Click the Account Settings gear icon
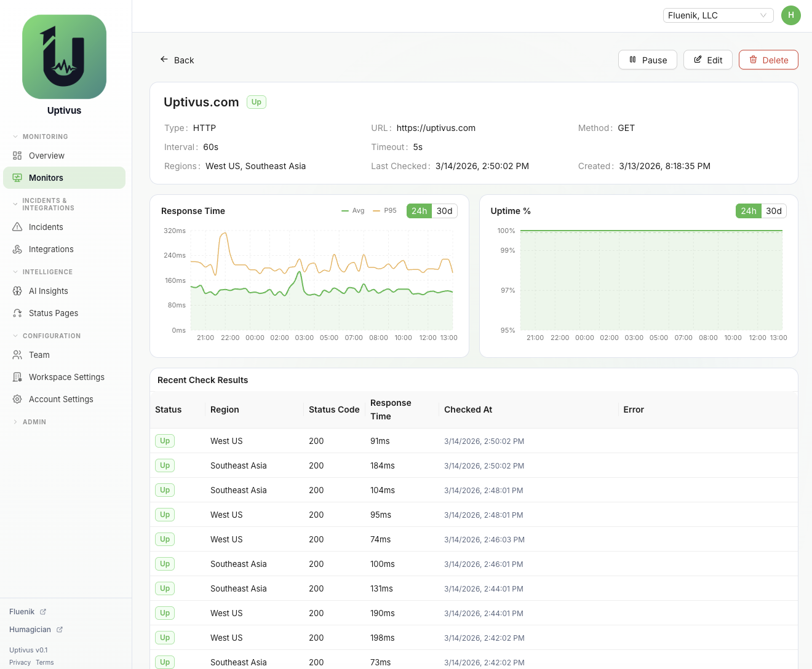Image resolution: width=812 pixels, height=669 pixels. pos(17,399)
